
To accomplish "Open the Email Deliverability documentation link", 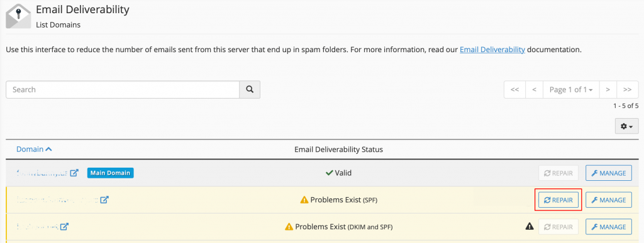I will (492, 50).
